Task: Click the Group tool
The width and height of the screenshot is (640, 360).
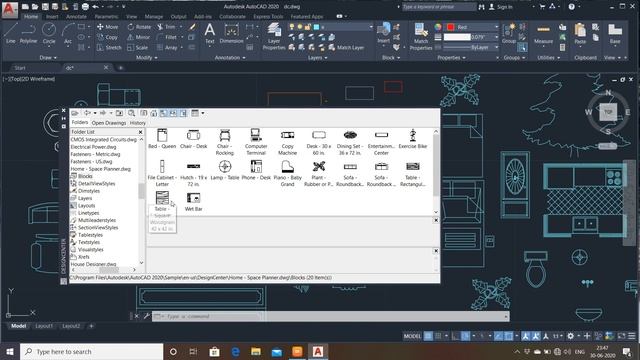Action: (509, 33)
